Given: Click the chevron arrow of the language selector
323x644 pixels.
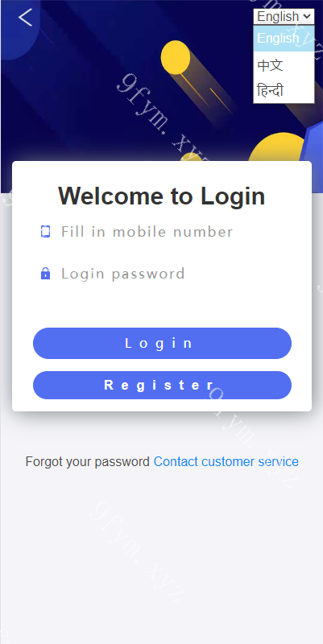Looking at the screenshot, I should 306,16.
